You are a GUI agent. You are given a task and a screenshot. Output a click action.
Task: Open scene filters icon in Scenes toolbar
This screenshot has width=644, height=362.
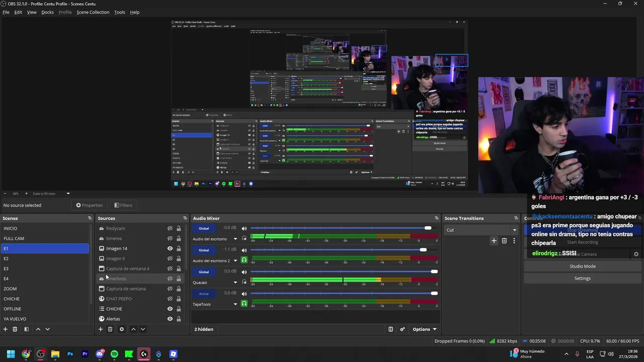tap(26, 329)
